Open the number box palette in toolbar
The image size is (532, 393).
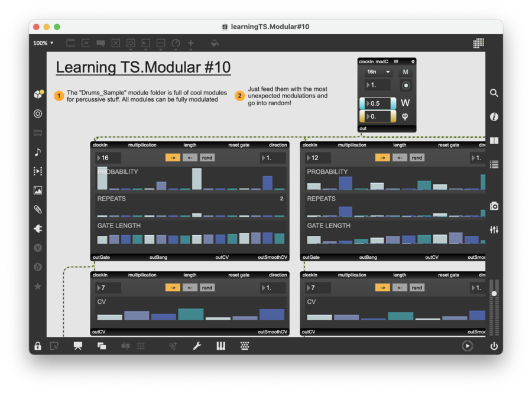pos(145,43)
